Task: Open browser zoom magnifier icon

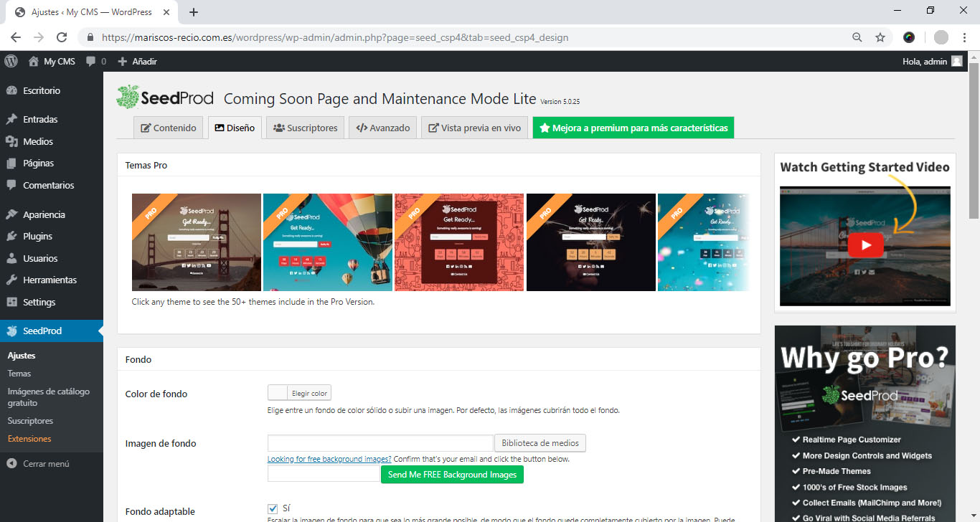Action: pyautogui.click(x=857, y=37)
